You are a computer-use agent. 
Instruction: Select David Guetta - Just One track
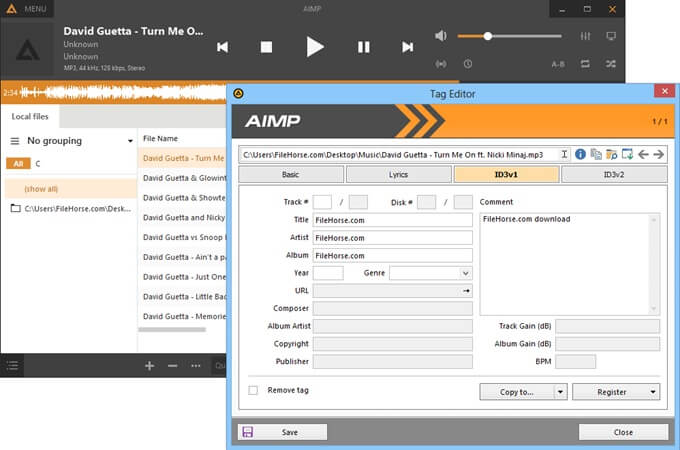pyautogui.click(x=183, y=277)
